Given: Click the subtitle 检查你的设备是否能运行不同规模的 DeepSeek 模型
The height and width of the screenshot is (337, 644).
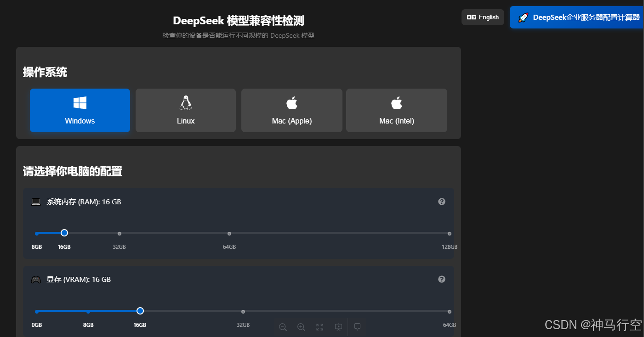Looking at the screenshot, I should 239,35.
